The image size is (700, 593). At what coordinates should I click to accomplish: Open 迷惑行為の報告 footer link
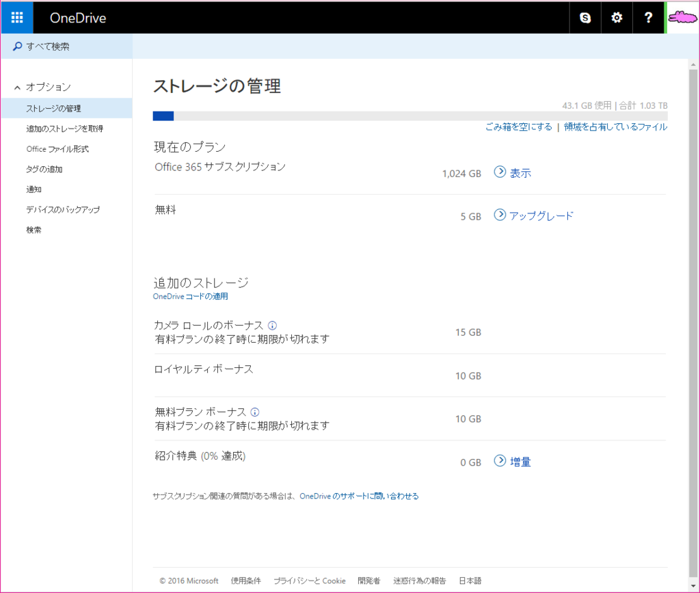(x=420, y=581)
